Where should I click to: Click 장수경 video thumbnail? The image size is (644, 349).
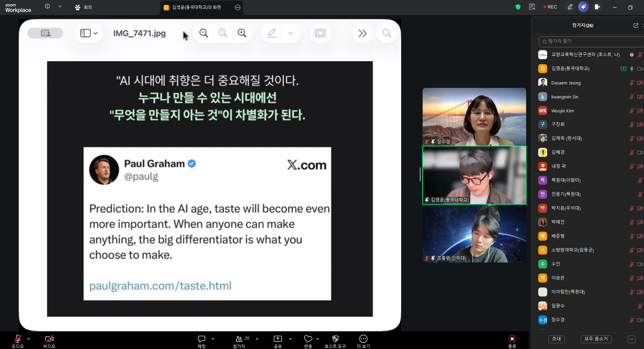pos(474,117)
